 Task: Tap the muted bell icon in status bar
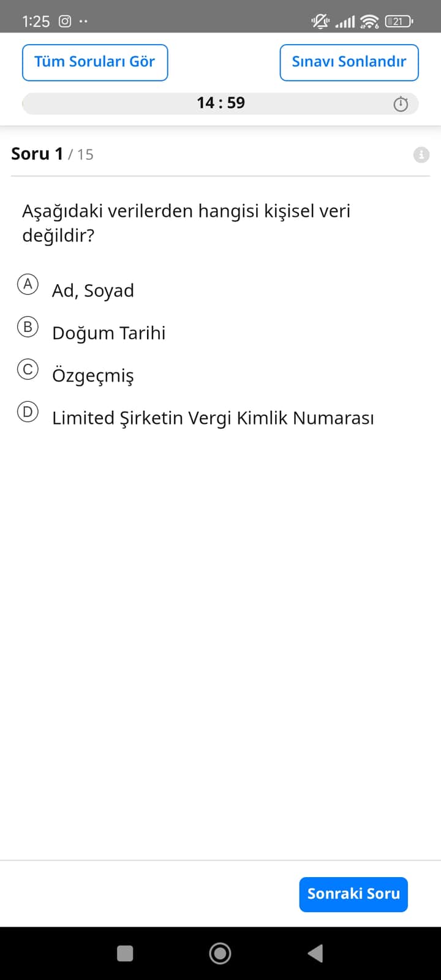(x=320, y=21)
